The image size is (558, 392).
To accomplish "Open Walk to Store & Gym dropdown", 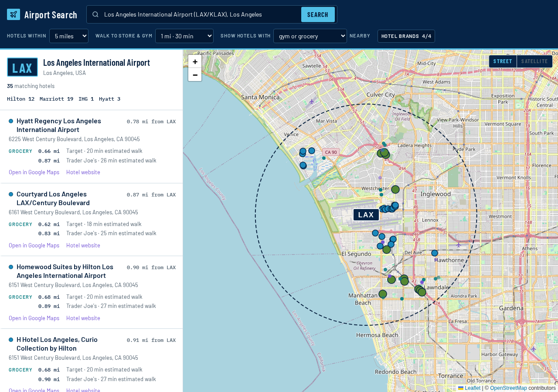I will (184, 36).
